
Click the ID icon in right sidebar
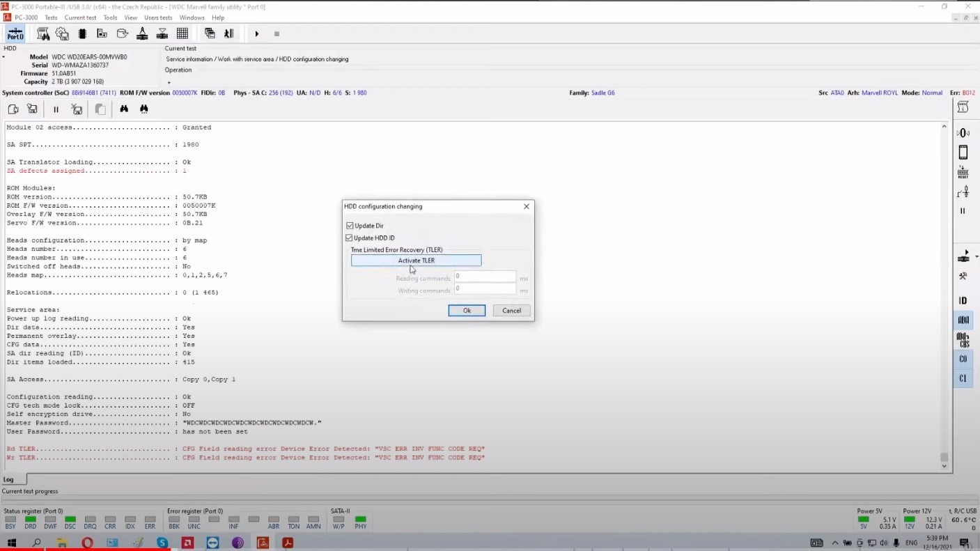(x=963, y=301)
